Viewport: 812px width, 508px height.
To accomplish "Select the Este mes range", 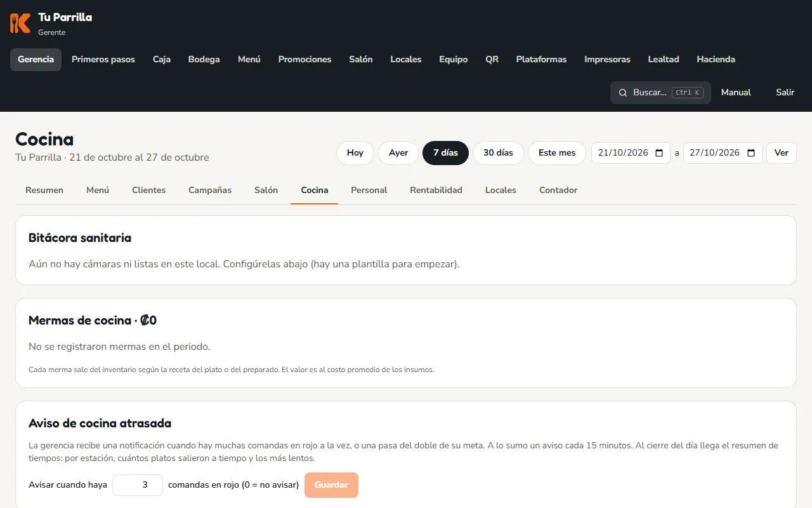I will pos(557,153).
